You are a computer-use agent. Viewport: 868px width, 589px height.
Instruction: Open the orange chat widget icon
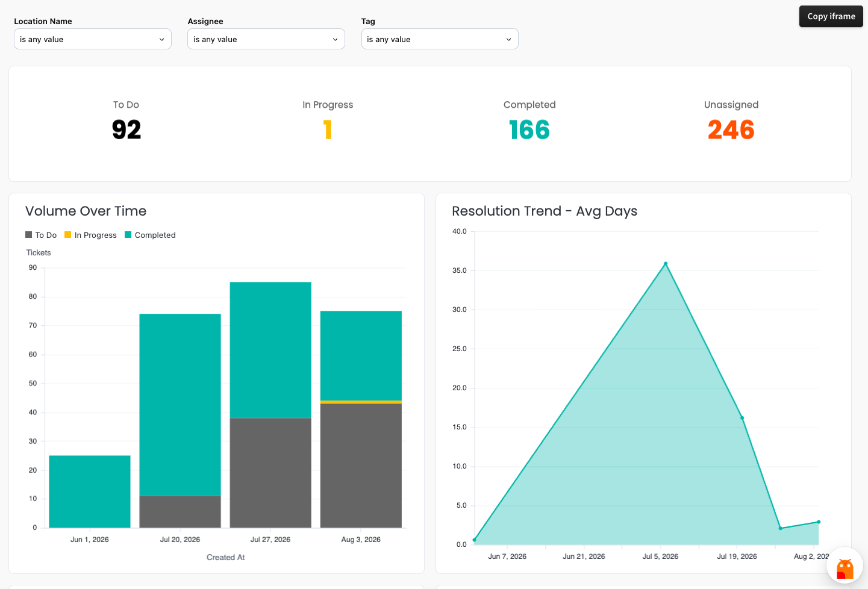pos(845,569)
